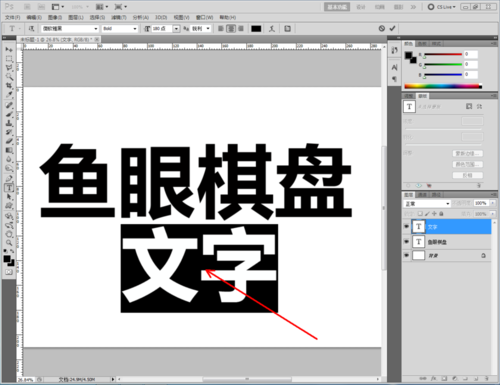Open the 文件(F) menu

click(x=13, y=17)
